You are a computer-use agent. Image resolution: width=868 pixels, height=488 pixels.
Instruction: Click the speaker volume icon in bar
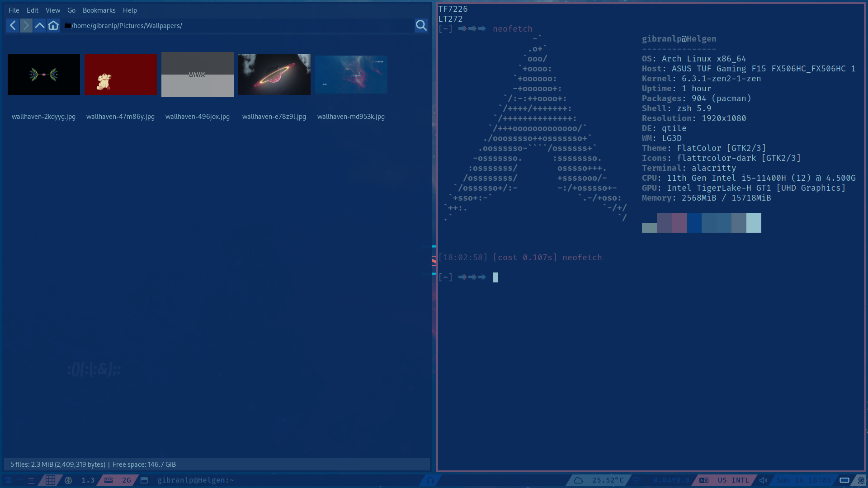(x=763, y=480)
